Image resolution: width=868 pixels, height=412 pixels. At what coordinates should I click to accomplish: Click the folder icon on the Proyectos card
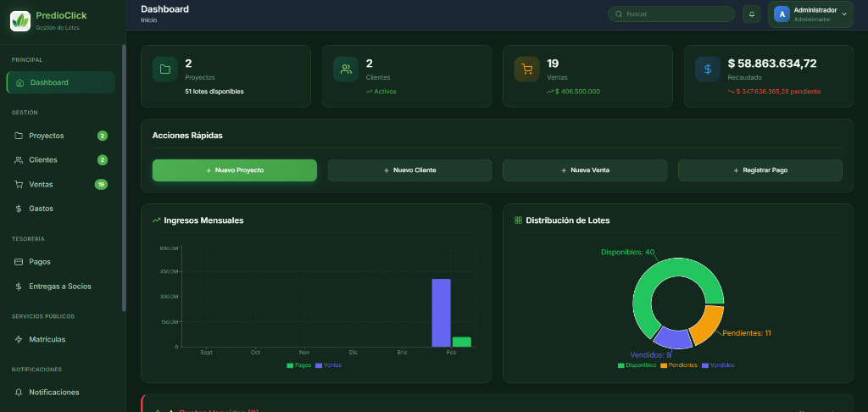click(x=165, y=70)
